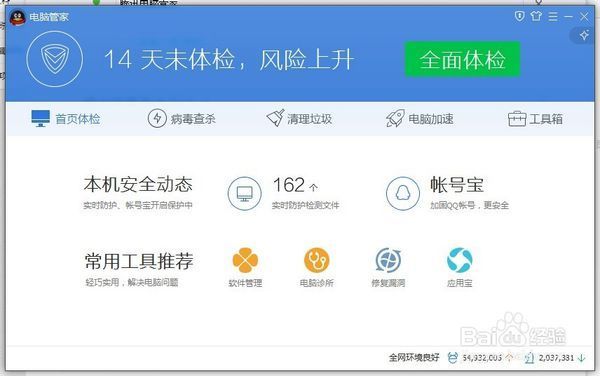Image resolution: width=600 pixels, height=376 pixels.
Task: Click the 电脑管家 penguin logo
Action: pos(18,17)
